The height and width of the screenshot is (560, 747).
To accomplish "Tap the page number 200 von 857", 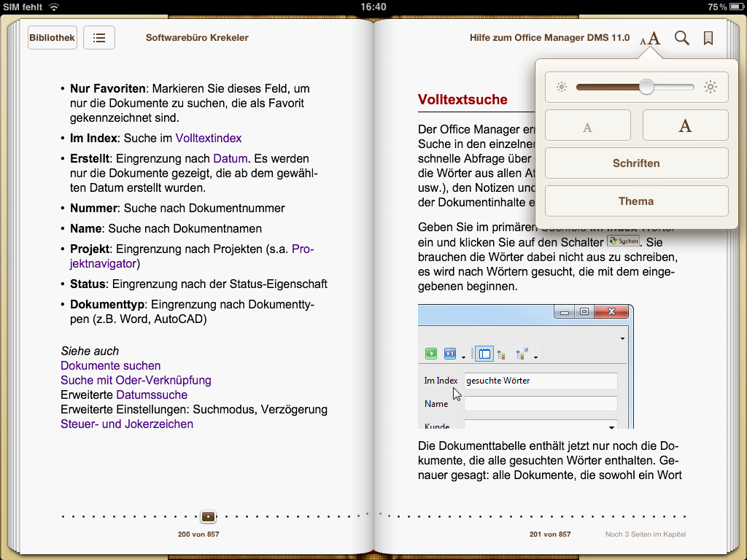I will click(198, 534).
